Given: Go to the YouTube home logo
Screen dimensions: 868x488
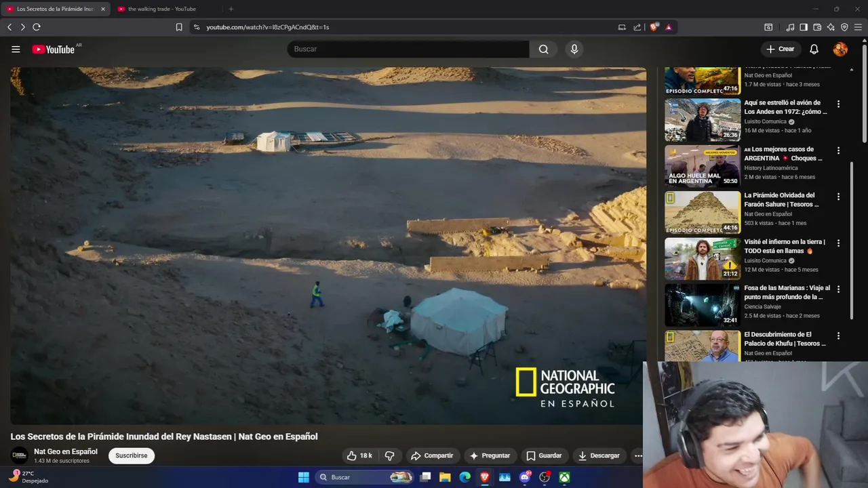Looking at the screenshot, I should click(54, 49).
